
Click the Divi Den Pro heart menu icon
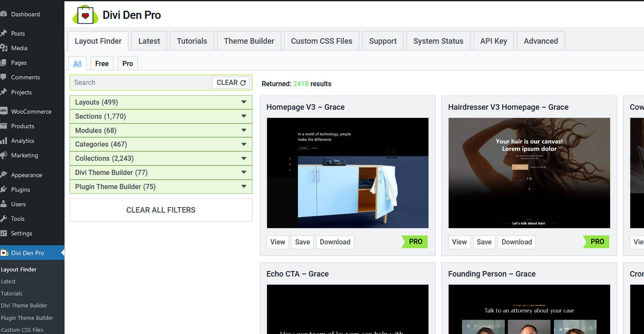pos(4,253)
